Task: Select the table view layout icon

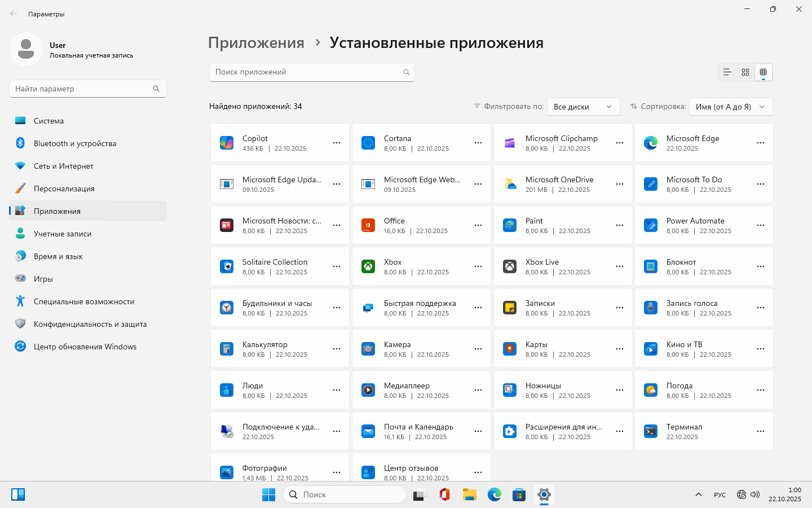Action: (763, 72)
